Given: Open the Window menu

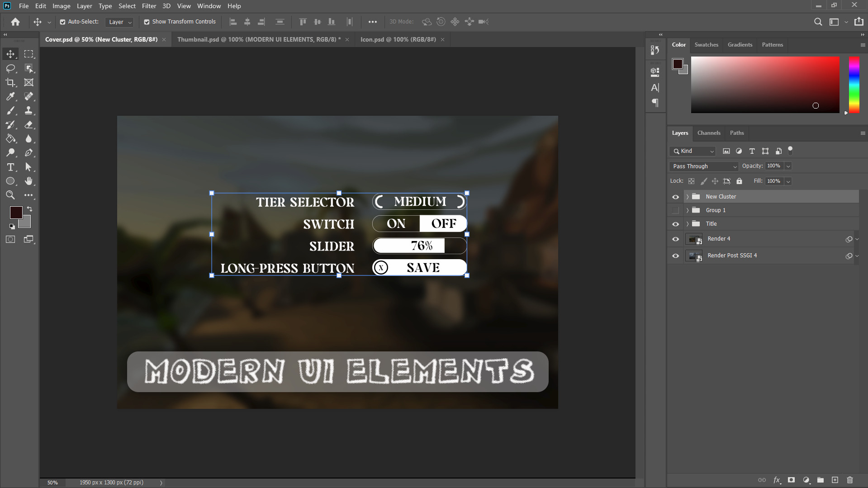Looking at the screenshot, I should (209, 6).
